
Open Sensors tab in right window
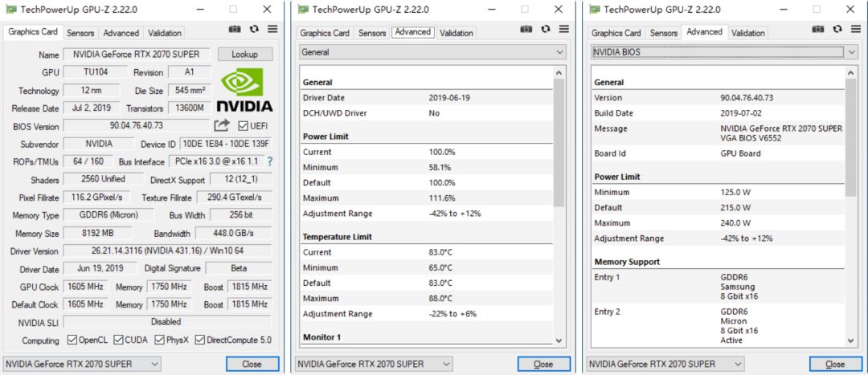point(664,33)
